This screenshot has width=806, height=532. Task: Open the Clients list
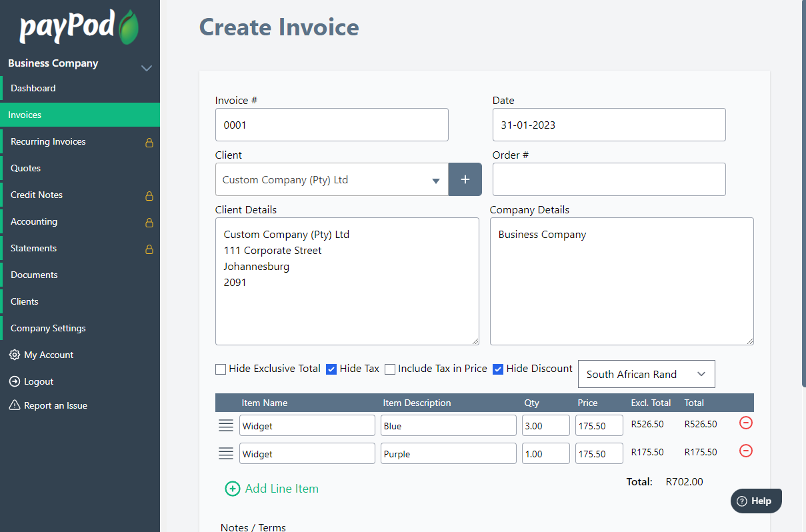tap(80, 301)
